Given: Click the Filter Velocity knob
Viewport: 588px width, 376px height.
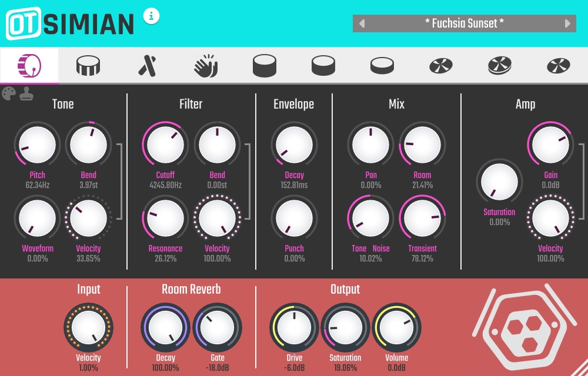Looking at the screenshot, I should pyautogui.click(x=217, y=219).
